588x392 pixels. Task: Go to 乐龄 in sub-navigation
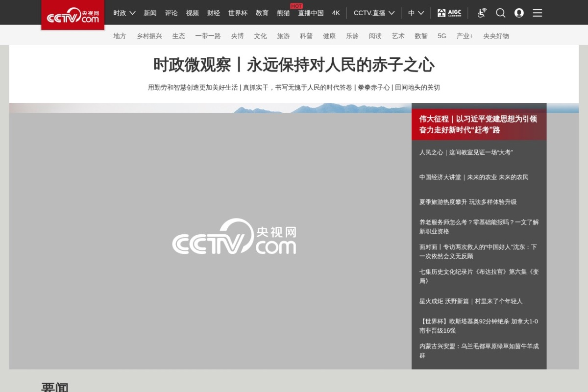coord(352,36)
